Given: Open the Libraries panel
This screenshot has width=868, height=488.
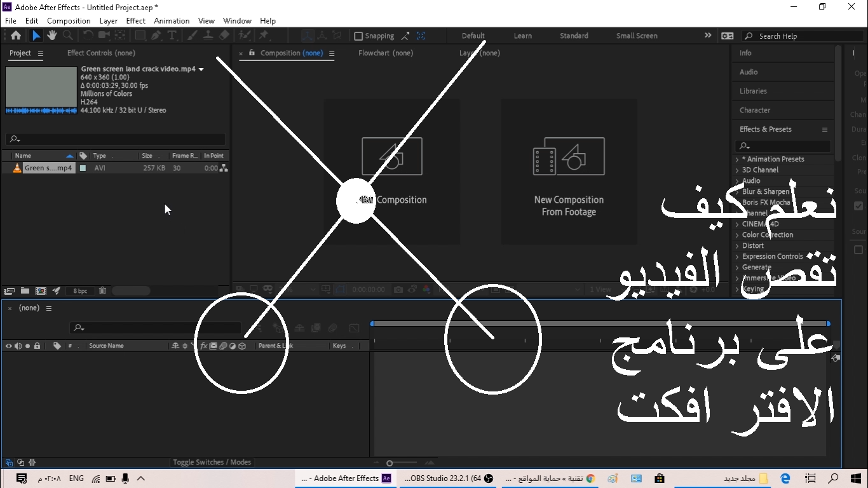Looking at the screenshot, I should [x=753, y=91].
